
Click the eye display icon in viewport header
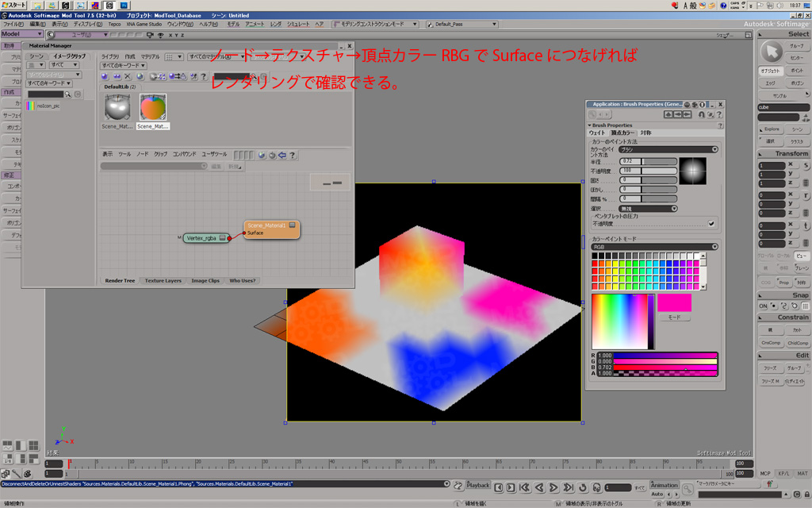click(160, 35)
